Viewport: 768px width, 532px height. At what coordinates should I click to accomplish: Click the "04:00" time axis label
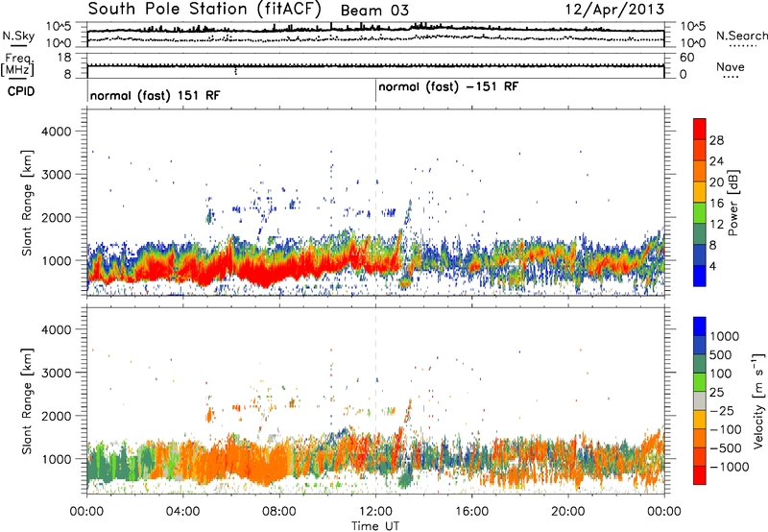(182, 512)
